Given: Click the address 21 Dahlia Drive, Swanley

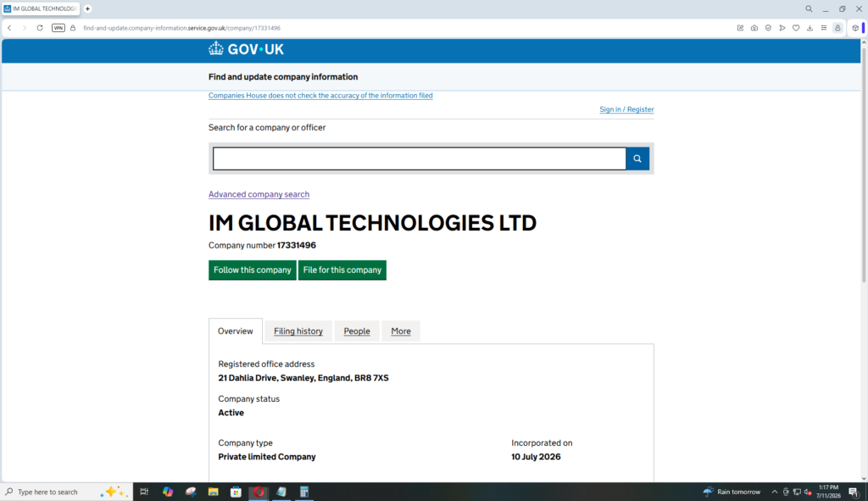Looking at the screenshot, I should coord(303,378).
